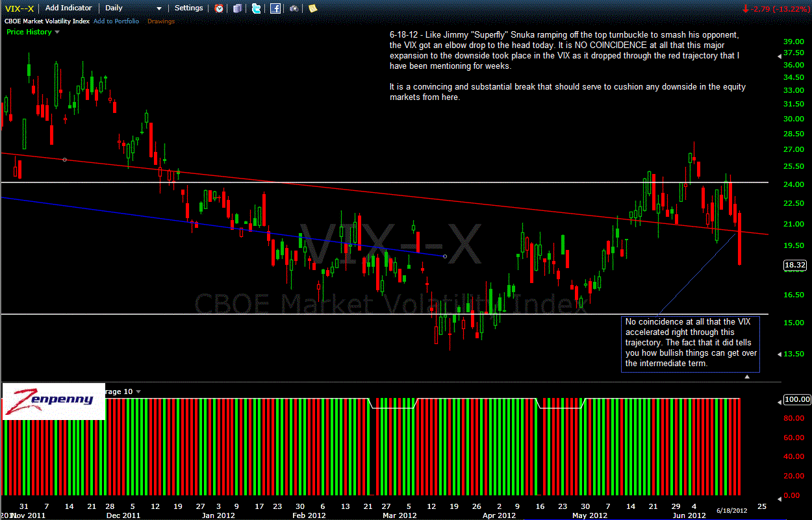Select the 'No coincidence at all' annotation box
The image size is (812, 520).
click(690, 343)
